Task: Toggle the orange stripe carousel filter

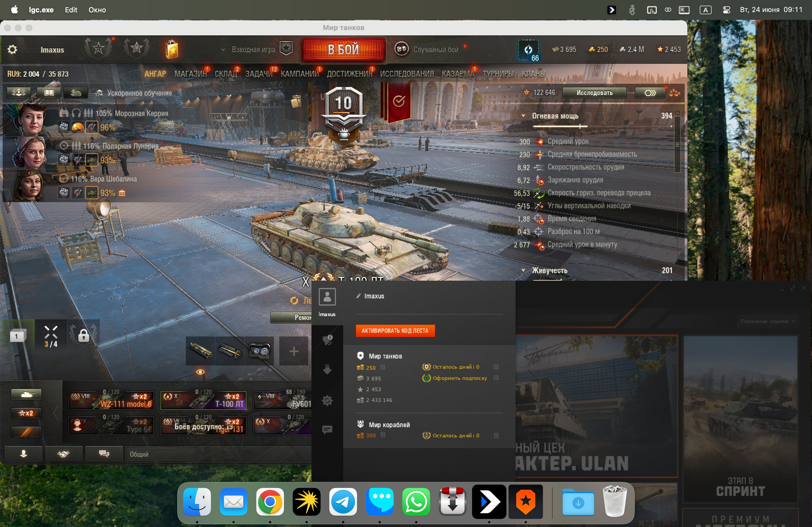Action: 26,432
